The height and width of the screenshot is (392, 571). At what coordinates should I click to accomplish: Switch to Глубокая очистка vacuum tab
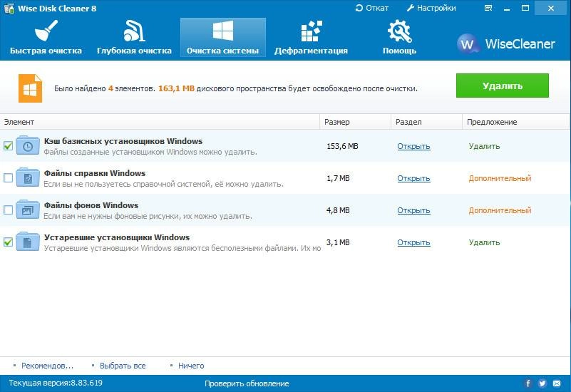point(134,37)
